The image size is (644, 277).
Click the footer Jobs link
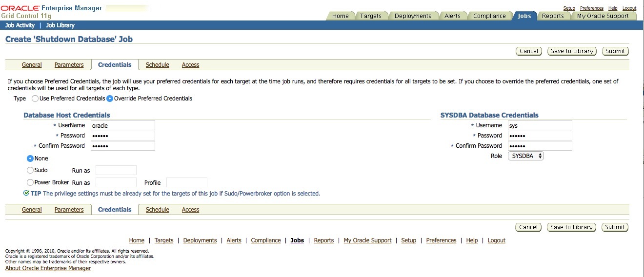[297, 240]
